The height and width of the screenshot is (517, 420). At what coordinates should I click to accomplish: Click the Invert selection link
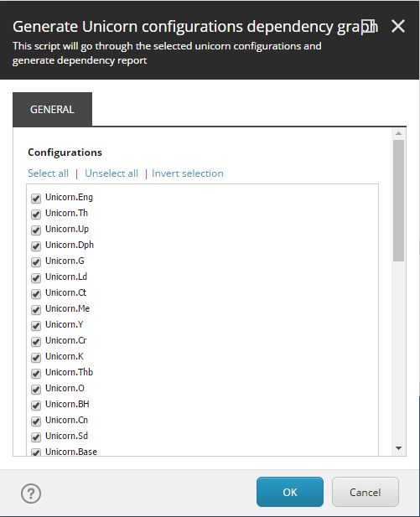(188, 173)
